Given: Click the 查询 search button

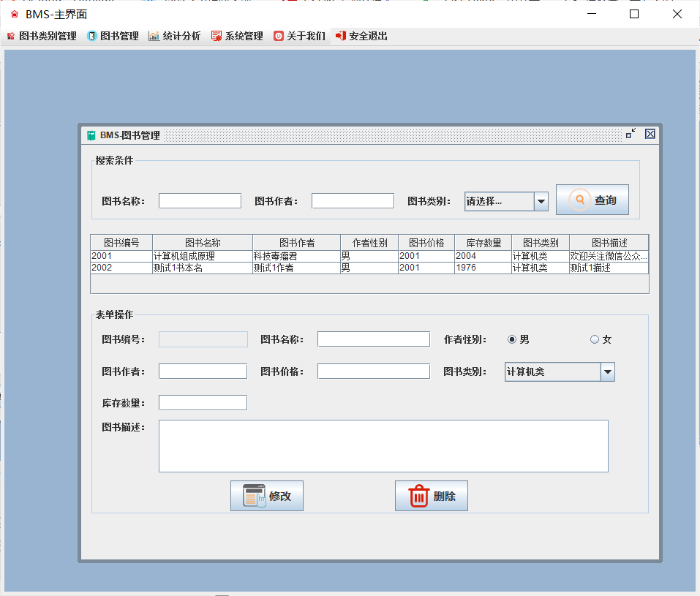Looking at the screenshot, I should click(x=592, y=200).
